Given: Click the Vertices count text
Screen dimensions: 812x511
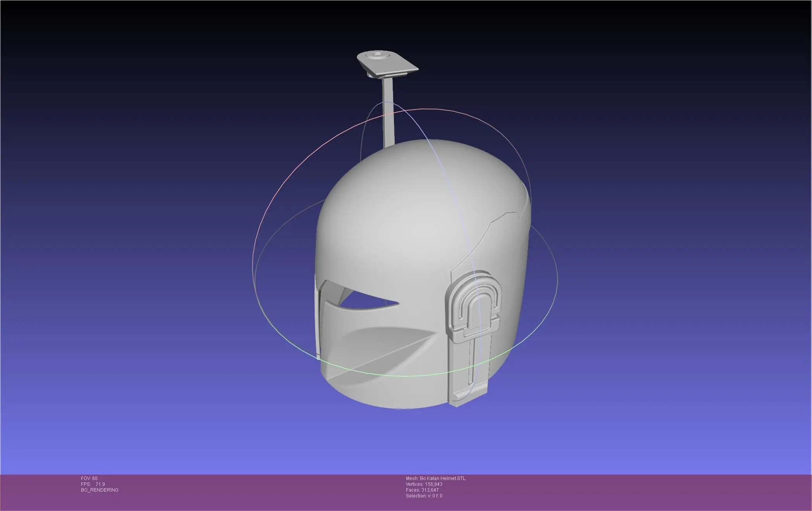Looking at the screenshot, I should [x=424, y=484].
